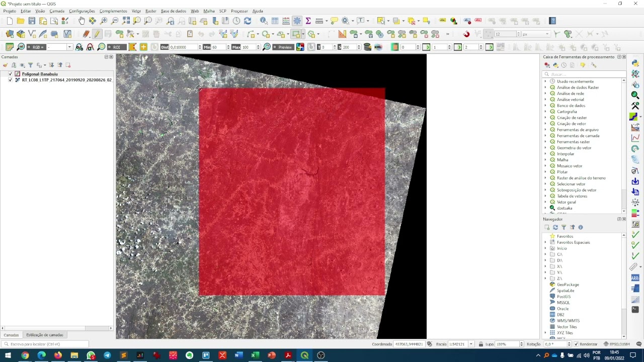644x362 pixels.
Task: Select the Pan Map hand tool
Action: 82,21
